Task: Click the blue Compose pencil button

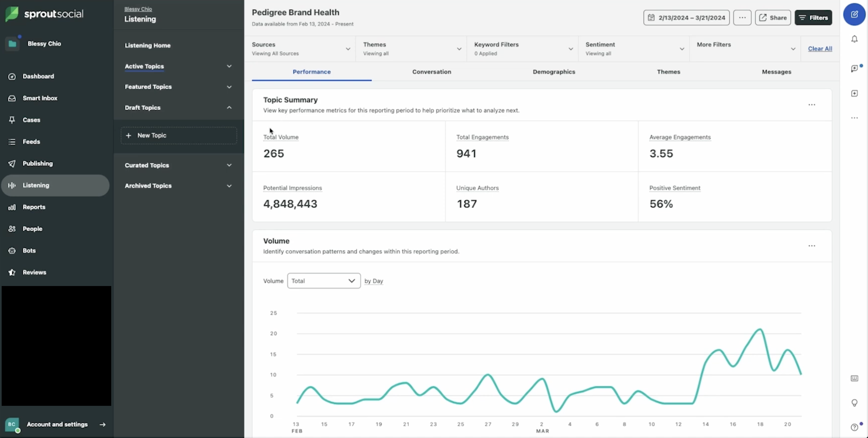Action: click(x=854, y=14)
